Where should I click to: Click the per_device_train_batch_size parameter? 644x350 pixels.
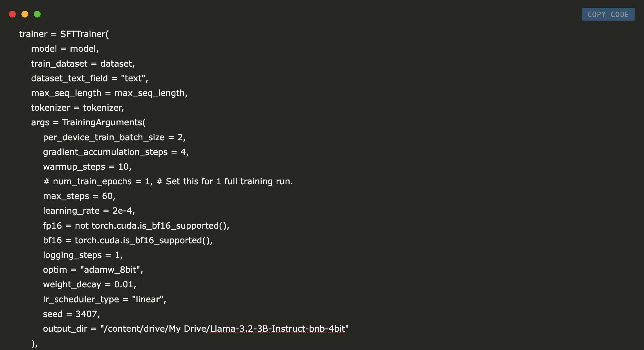click(x=103, y=137)
